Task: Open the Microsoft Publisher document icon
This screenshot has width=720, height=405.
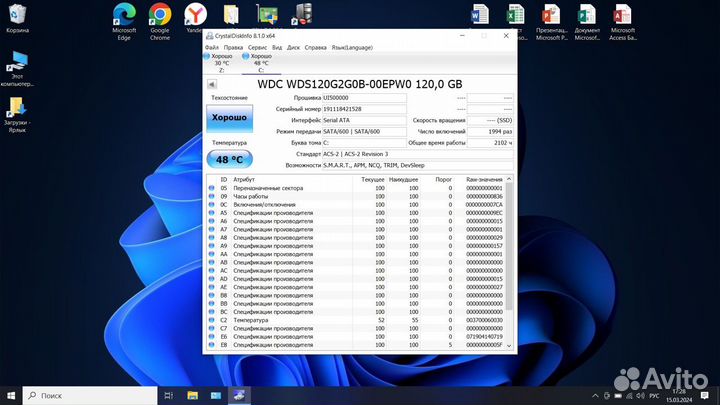Action: click(x=587, y=22)
